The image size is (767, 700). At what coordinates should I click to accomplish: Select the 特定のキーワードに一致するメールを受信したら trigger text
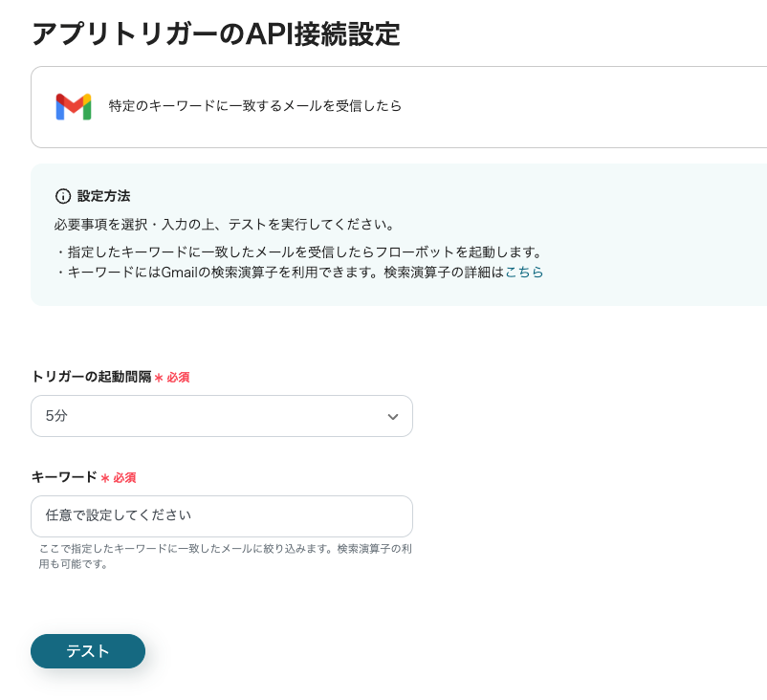255,106
